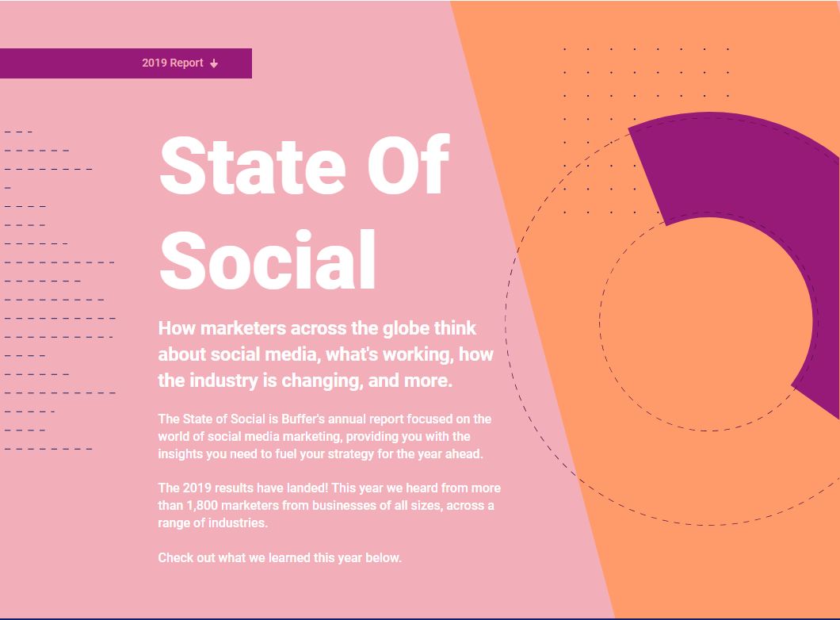
Task: Click "Check out what we learned" text
Action: [280, 557]
